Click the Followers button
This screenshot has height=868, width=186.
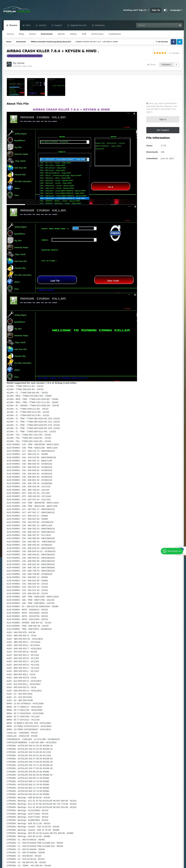(166, 64)
